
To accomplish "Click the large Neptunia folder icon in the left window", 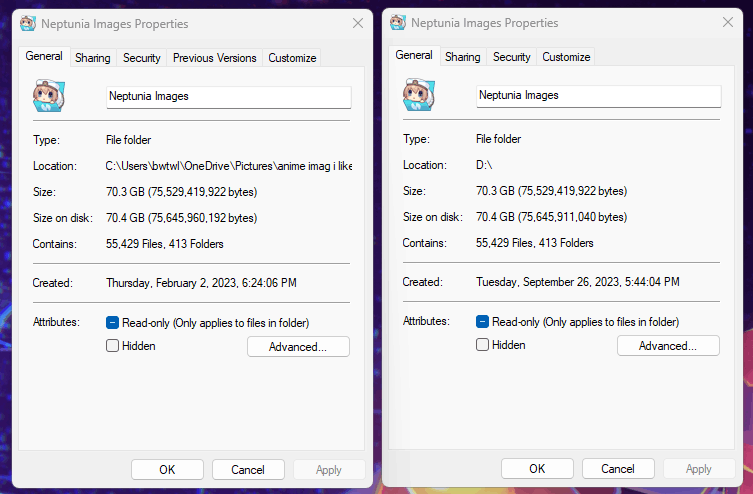I will click(x=49, y=96).
